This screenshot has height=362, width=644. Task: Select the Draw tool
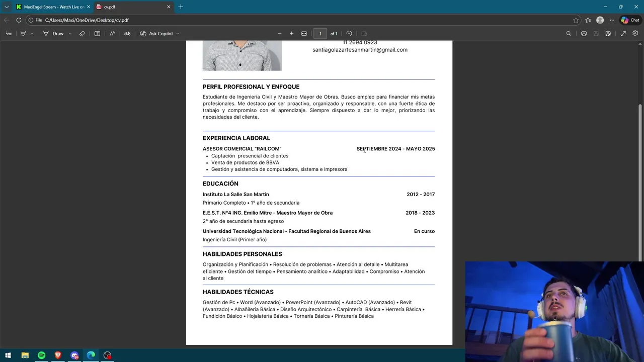pyautogui.click(x=53, y=34)
